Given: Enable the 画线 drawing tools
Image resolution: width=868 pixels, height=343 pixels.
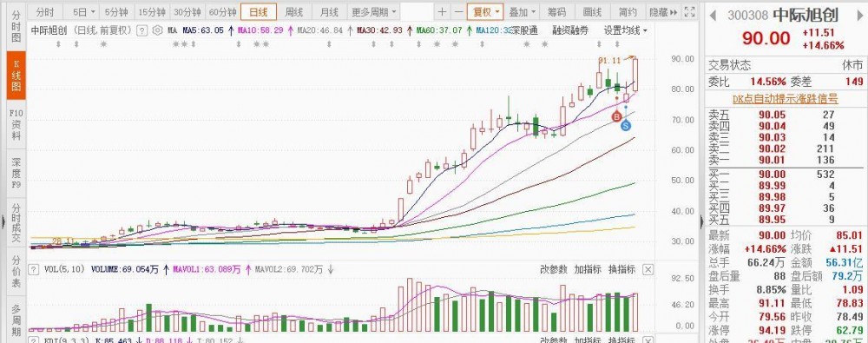Looking at the screenshot, I should 592,11.
